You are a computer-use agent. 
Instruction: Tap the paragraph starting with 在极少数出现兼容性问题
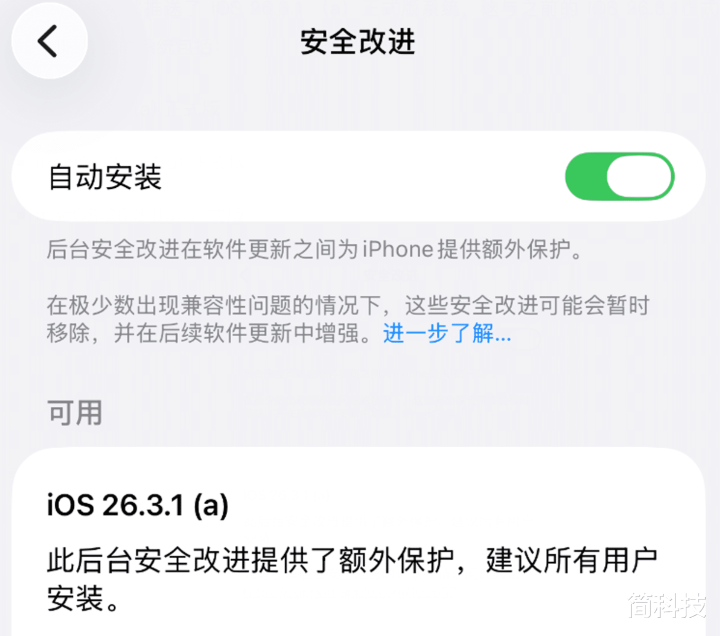[x=348, y=319]
